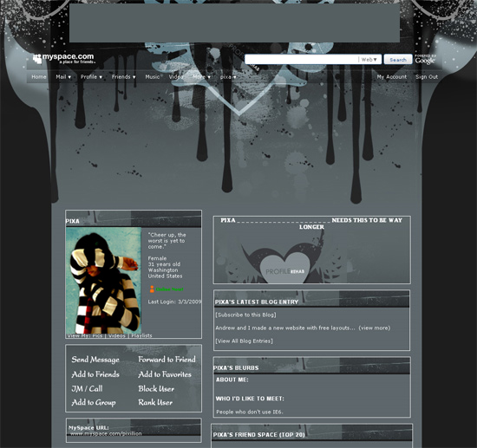Expand the pixa user menu

click(x=228, y=77)
